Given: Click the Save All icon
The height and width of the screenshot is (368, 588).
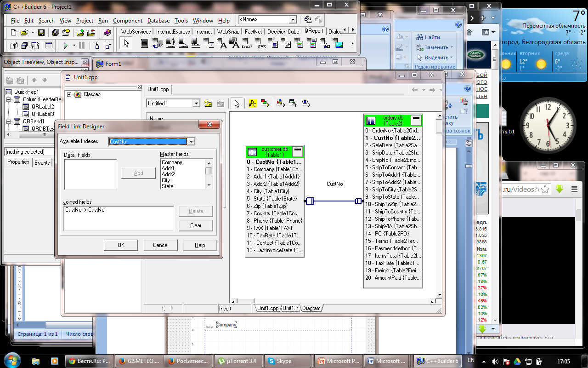Looking at the screenshot, I should click(56, 33).
